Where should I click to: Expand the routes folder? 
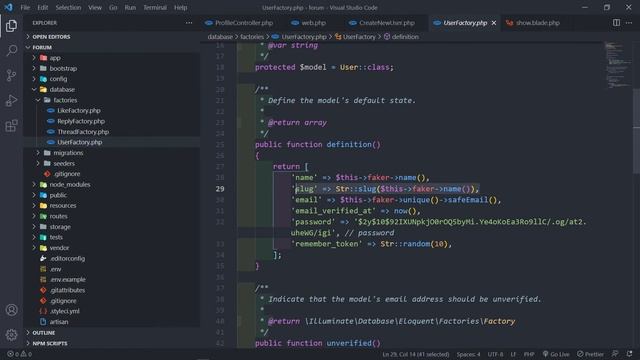pyautogui.click(x=58, y=216)
